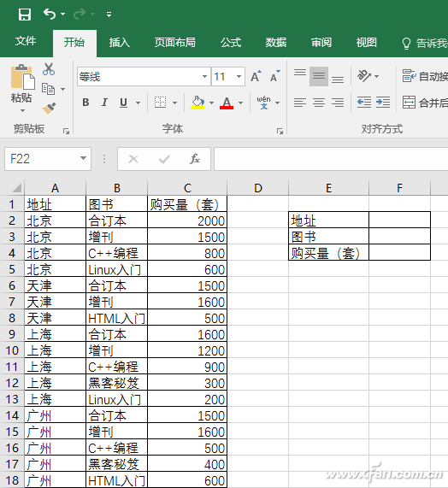Click the Increase Indent icon
448x488 pixels.
tap(383, 102)
